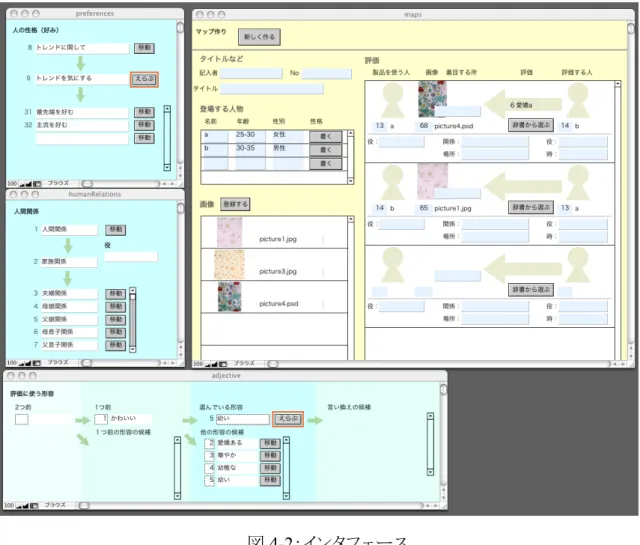Click zoom percentage 100 in maps status bar
This screenshot has width=640, height=545.
tap(198, 364)
